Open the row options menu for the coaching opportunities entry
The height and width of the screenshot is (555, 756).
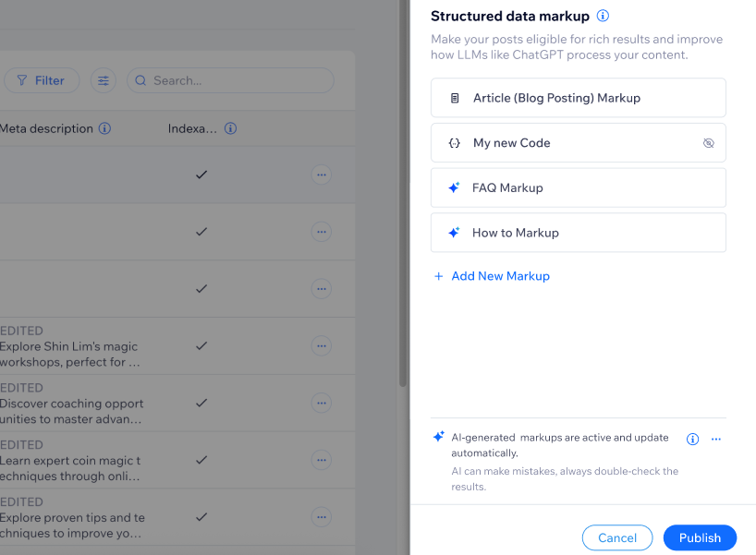tap(321, 403)
